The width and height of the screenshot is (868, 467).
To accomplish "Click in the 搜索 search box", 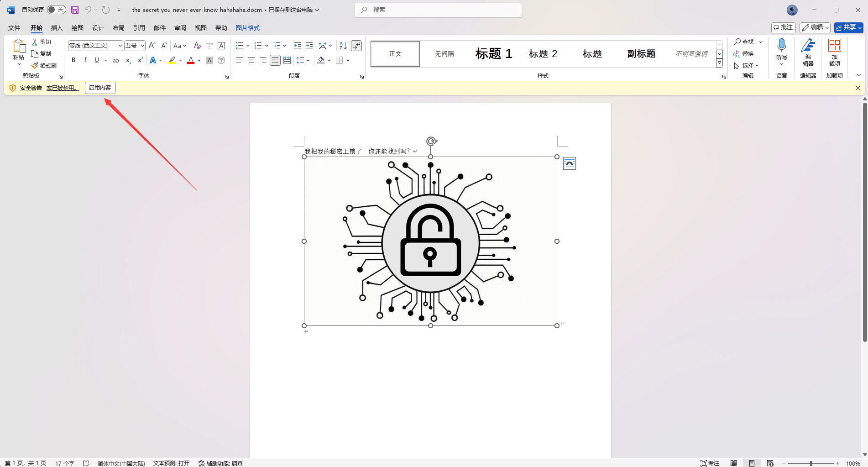I will (438, 10).
